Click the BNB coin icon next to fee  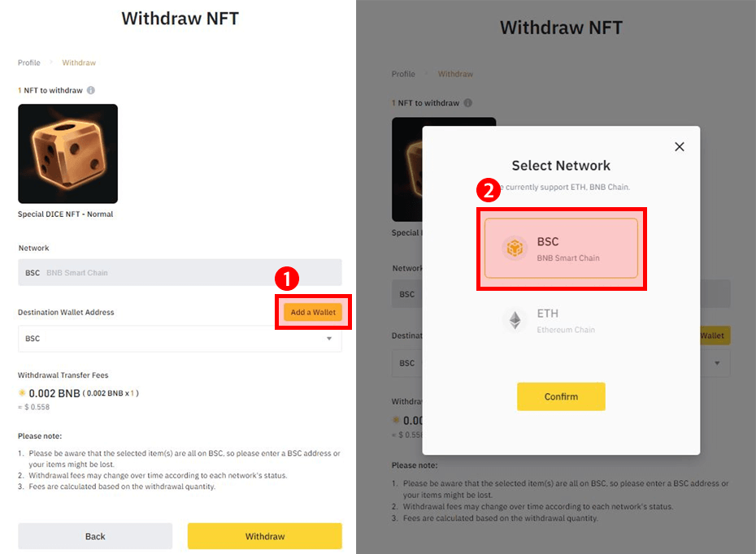[x=23, y=393]
